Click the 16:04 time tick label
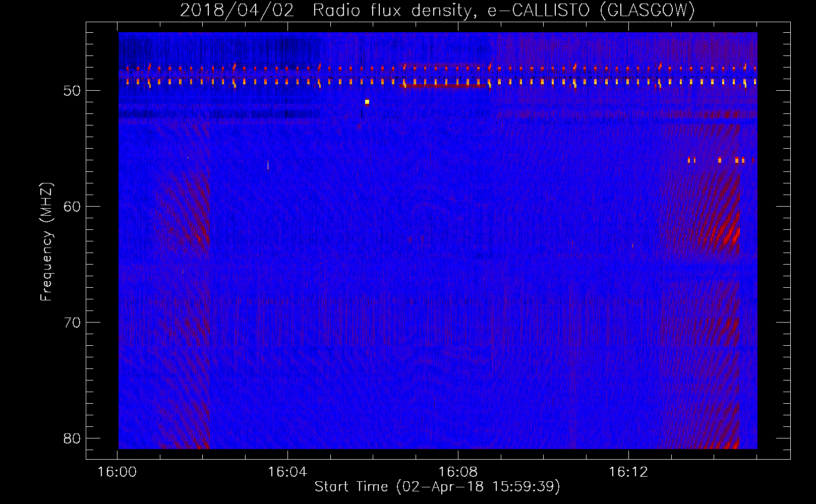 click(x=287, y=472)
